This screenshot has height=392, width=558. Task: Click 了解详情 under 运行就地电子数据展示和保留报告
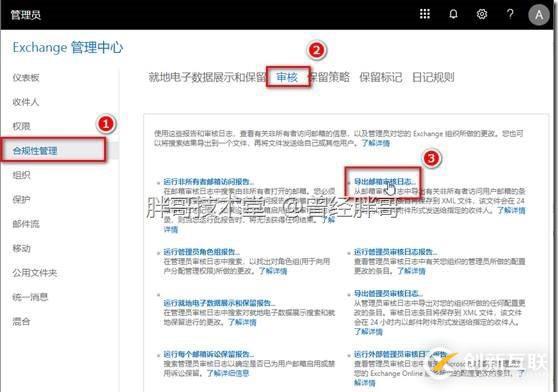coord(242,322)
